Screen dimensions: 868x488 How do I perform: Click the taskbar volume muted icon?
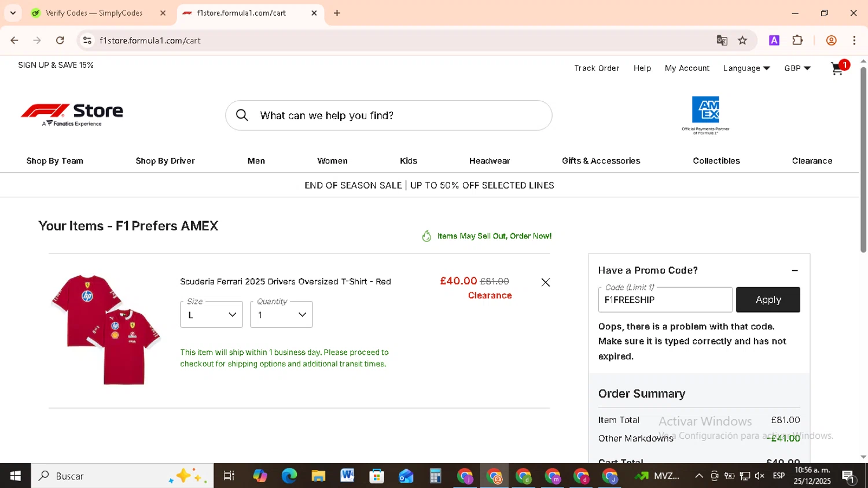[x=760, y=476]
